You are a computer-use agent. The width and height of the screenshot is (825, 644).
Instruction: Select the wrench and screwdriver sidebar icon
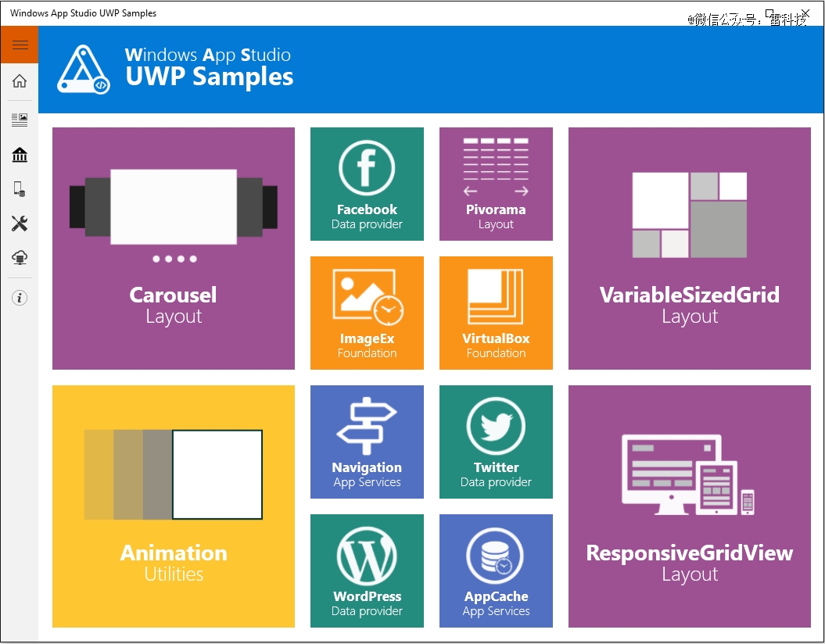pos(20,224)
